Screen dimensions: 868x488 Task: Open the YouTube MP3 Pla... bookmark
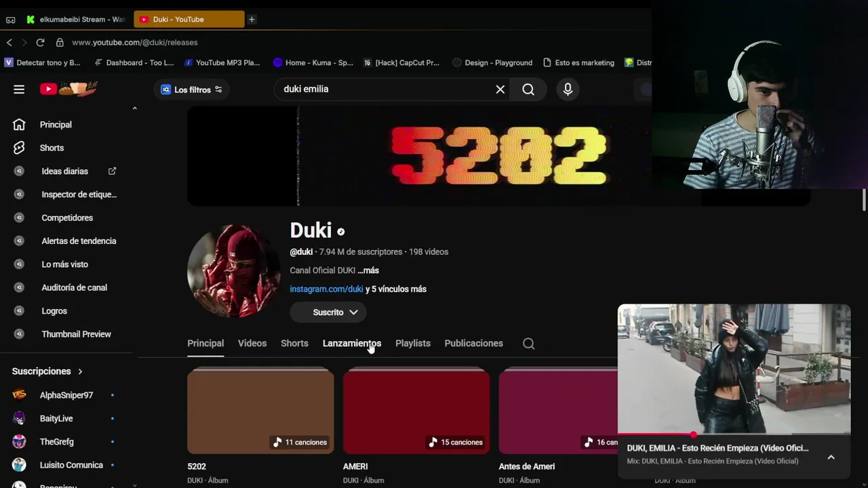click(x=221, y=62)
